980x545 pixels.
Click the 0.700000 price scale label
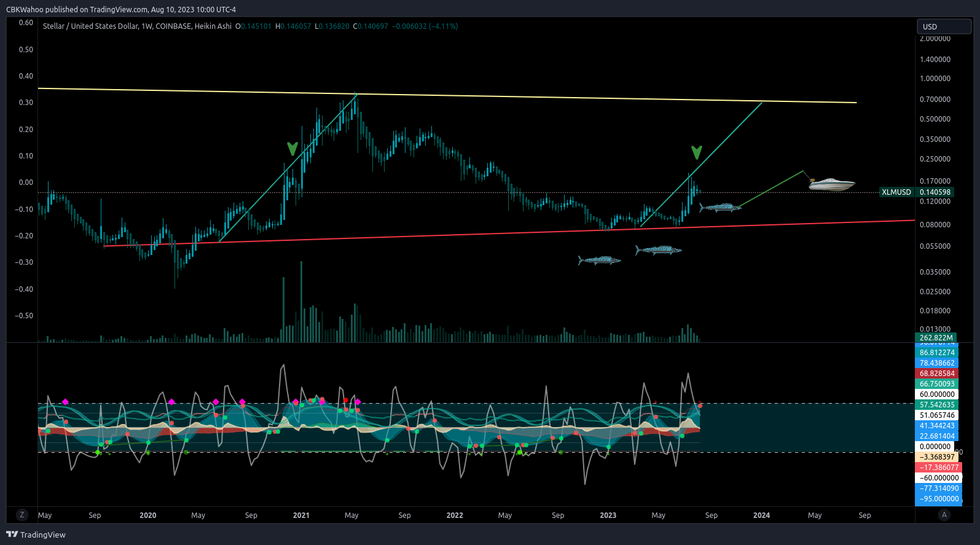click(935, 100)
